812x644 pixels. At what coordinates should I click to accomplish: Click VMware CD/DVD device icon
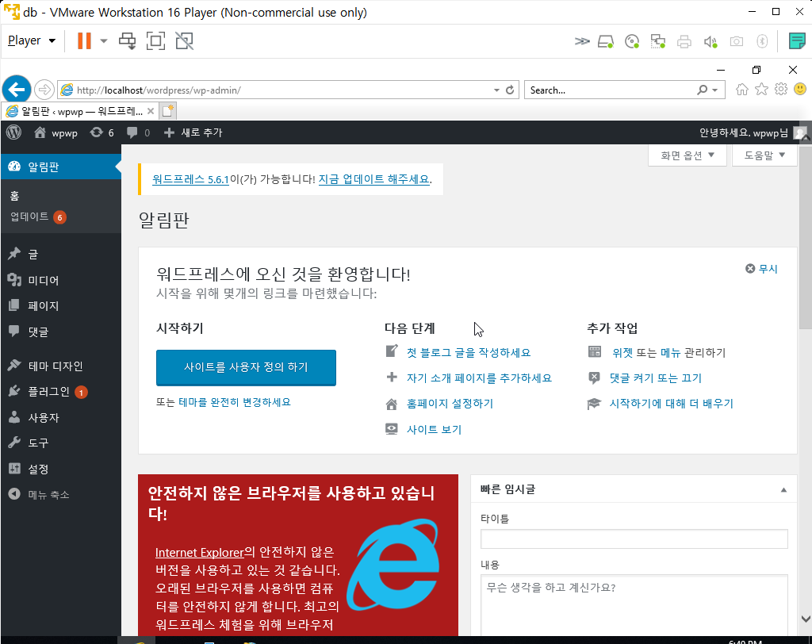(632, 41)
